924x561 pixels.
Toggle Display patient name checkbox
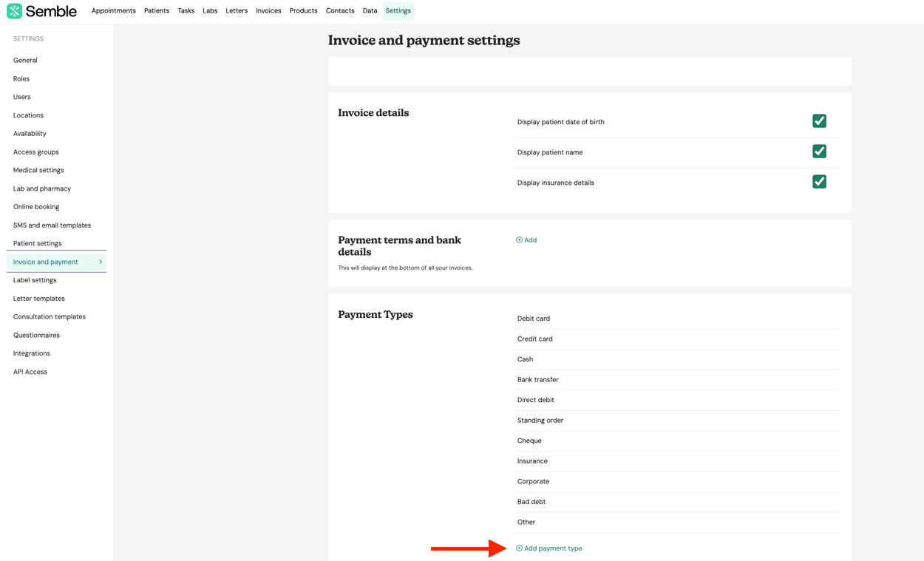(x=819, y=152)
